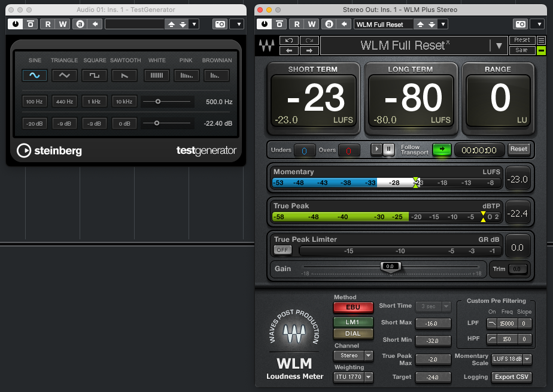
Task: Click the level gain slider handle
Action: click(x=157, y=123)
